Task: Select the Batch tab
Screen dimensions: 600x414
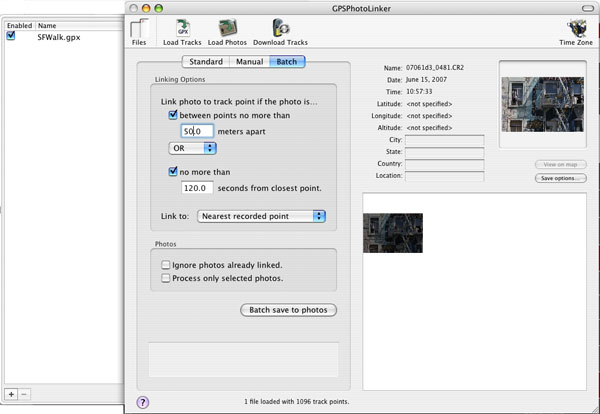Action: tap(287, 62)
